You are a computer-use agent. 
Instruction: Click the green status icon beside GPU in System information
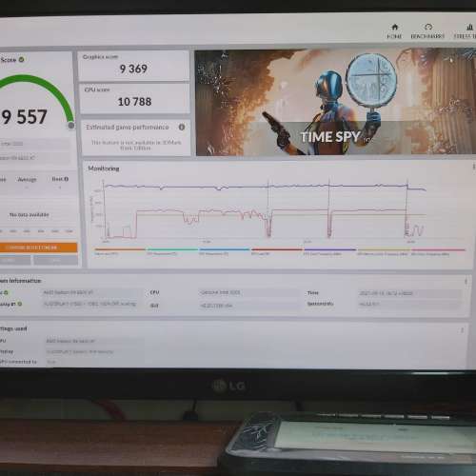pos(6,292)
